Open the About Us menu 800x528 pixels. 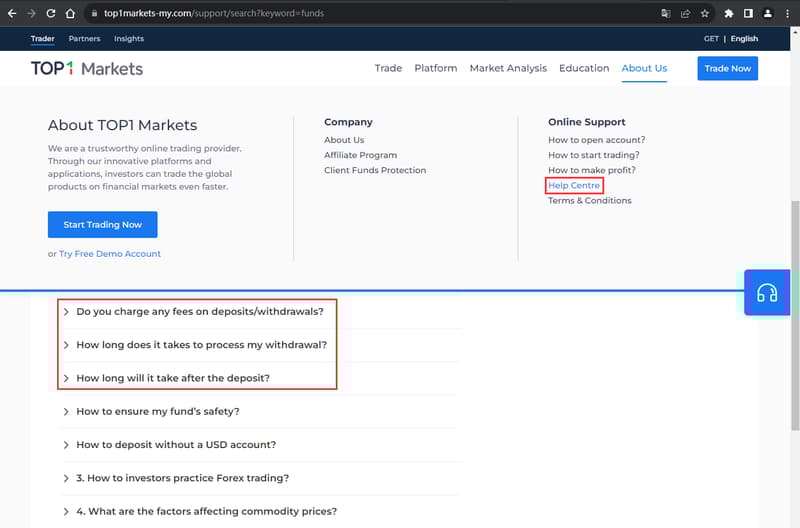tap(644, 68)
